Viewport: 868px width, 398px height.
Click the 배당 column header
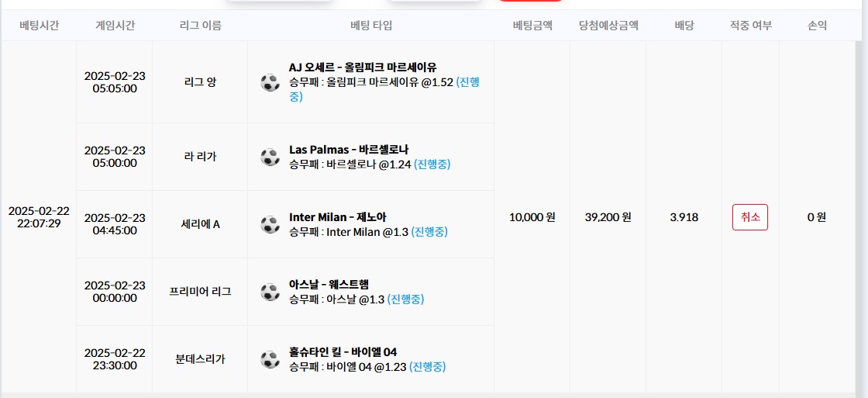click(684, 26)
